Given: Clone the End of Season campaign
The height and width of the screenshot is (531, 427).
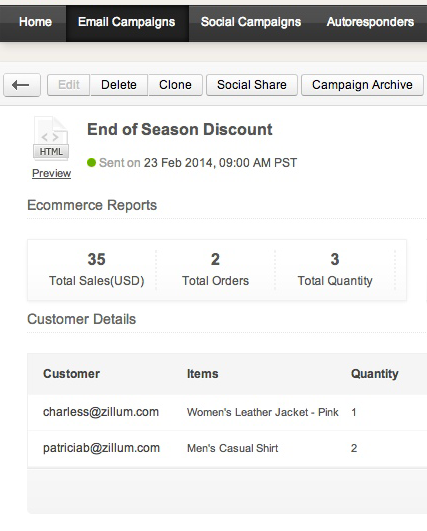Looking at the screenshot, I should point(175,85).
